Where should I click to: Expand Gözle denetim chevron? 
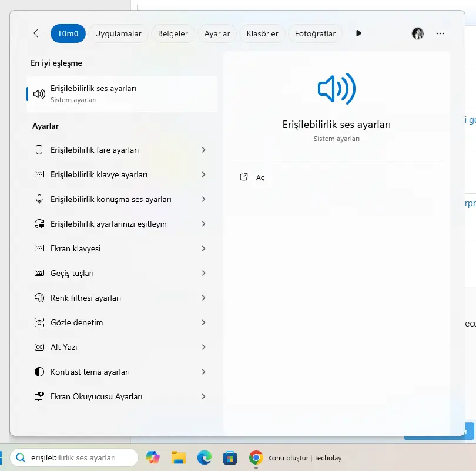point(204,322)
